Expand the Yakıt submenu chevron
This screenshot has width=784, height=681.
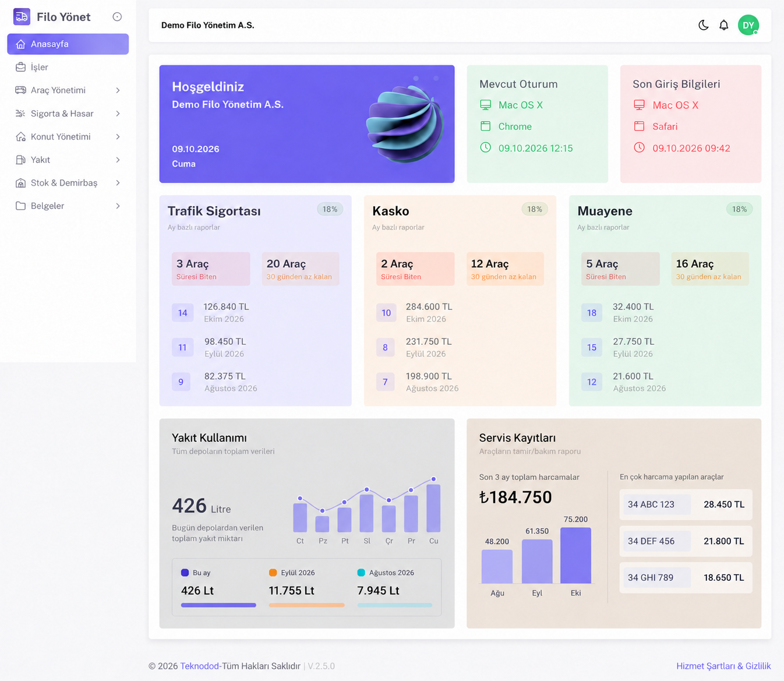click(x=118, y=160)
